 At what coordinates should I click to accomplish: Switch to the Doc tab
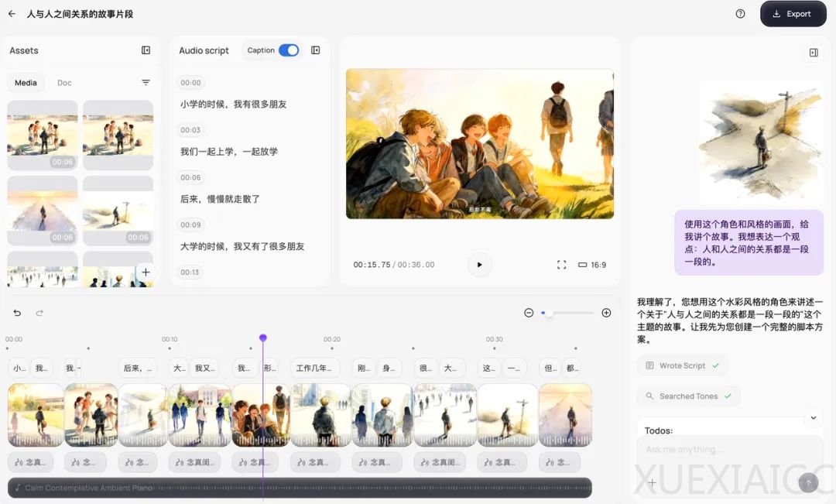(x=64, y=82)
